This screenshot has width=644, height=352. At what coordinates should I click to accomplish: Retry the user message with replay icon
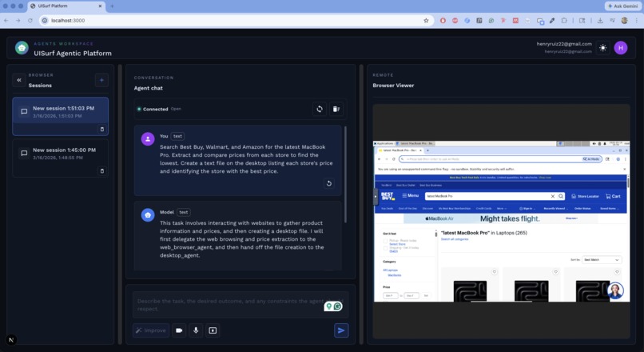tap(328, 183)
